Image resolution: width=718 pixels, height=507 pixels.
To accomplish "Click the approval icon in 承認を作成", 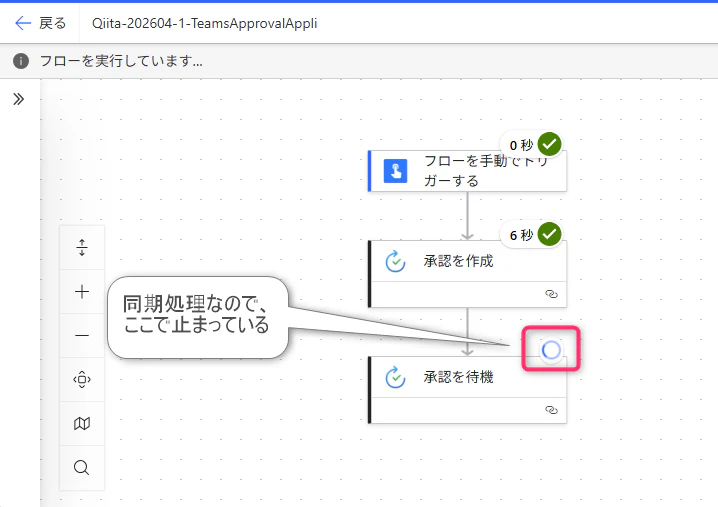I will point(395,262).
